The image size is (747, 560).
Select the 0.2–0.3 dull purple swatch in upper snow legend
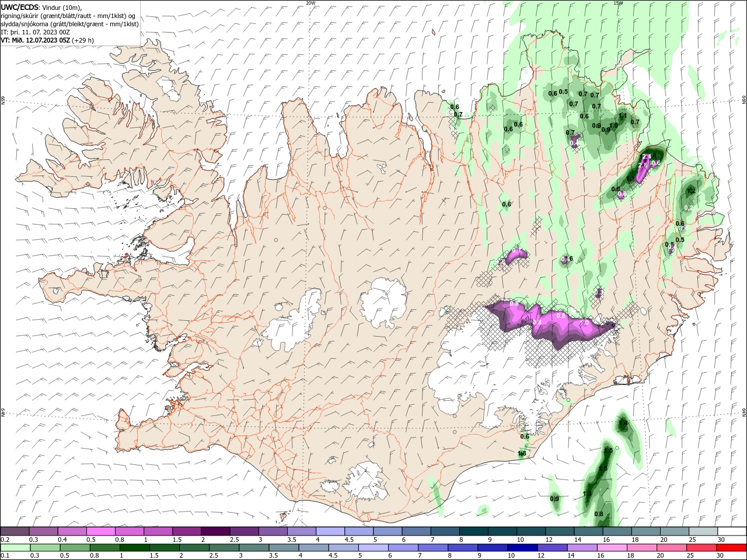click(x=15, y=531)
